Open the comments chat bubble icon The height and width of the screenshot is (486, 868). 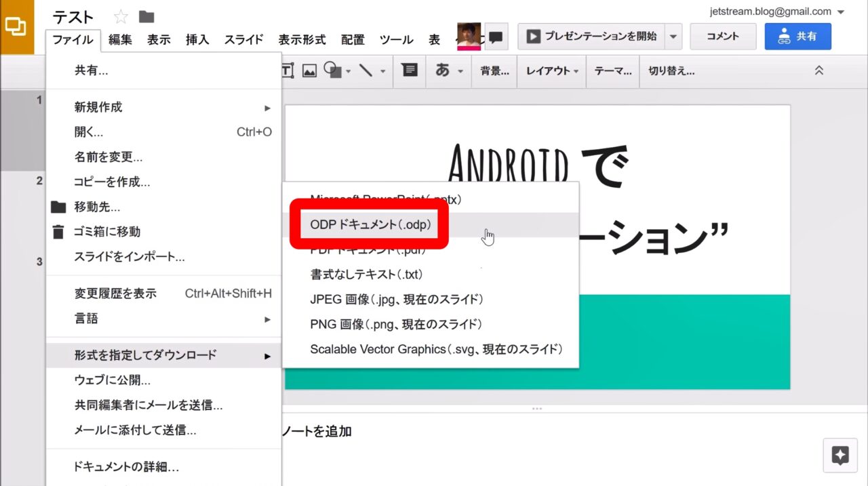pos(496,37)
